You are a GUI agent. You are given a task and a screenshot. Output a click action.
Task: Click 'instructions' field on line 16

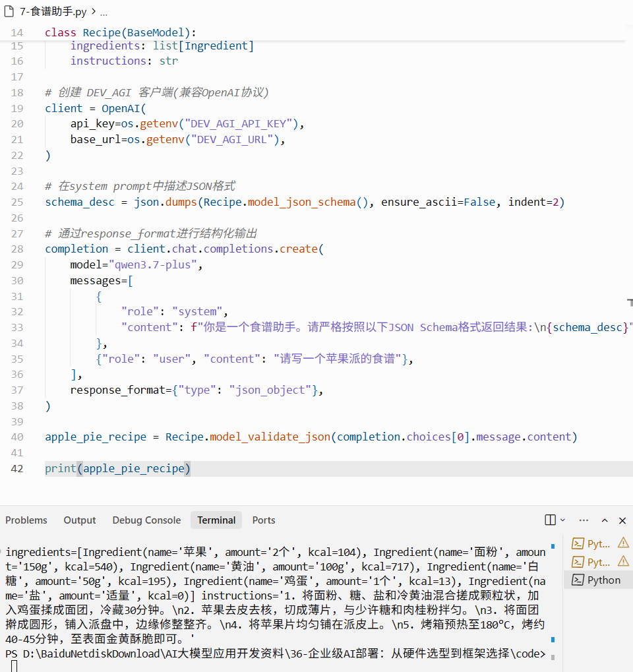coord(108,61)
